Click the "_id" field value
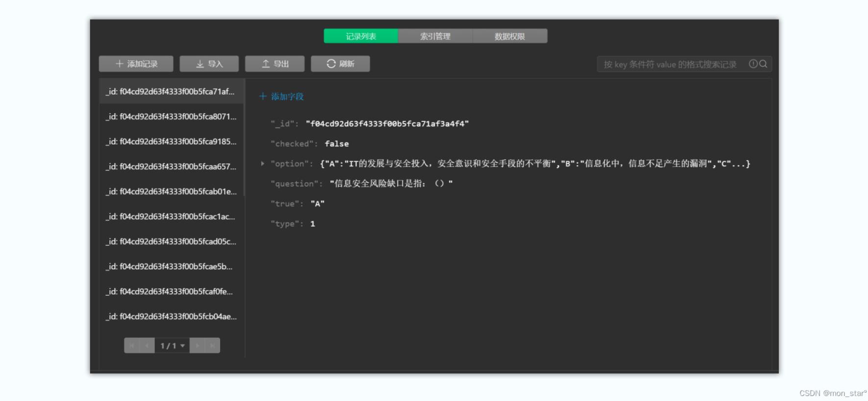 click(387, 124)
